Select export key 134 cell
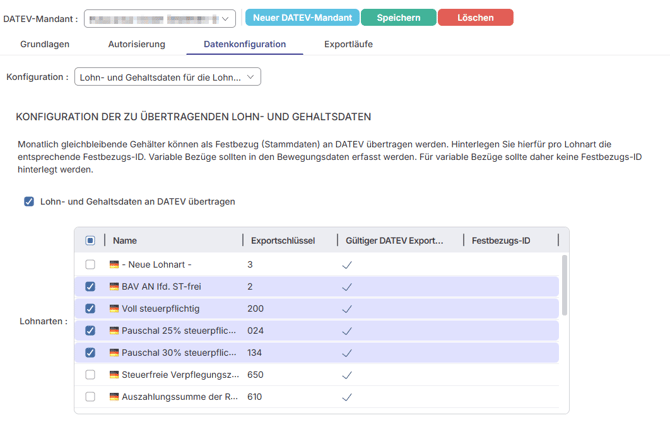Screen dimensions: 670x425 point(255,352)
